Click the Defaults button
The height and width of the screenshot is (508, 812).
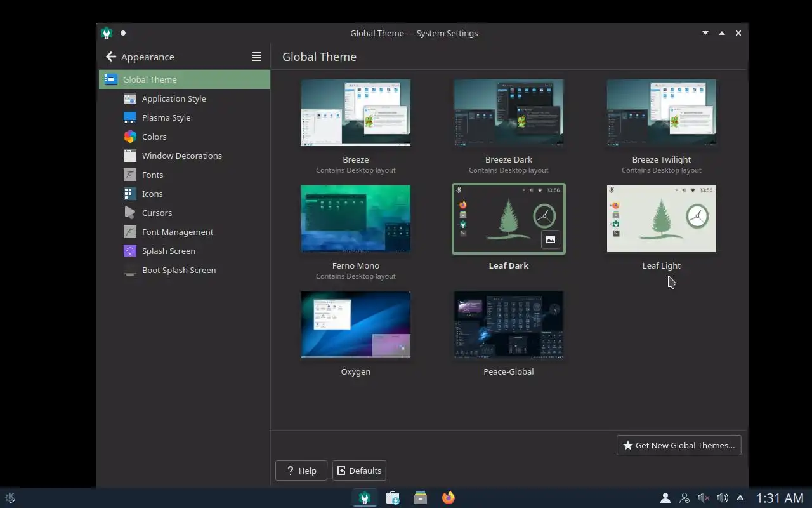[359, 471]
